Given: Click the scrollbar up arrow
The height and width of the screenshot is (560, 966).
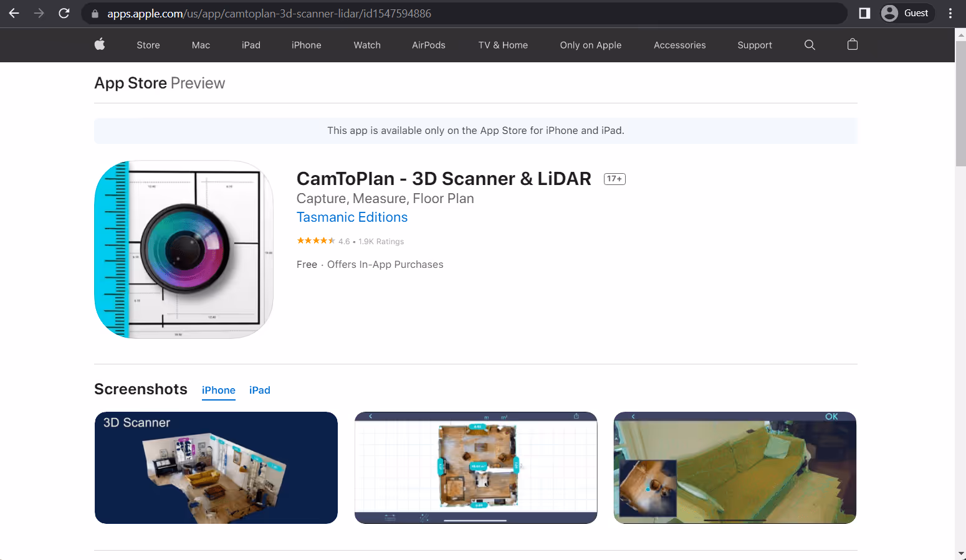Looking at the screenshot, I should [x=960, y=34].
